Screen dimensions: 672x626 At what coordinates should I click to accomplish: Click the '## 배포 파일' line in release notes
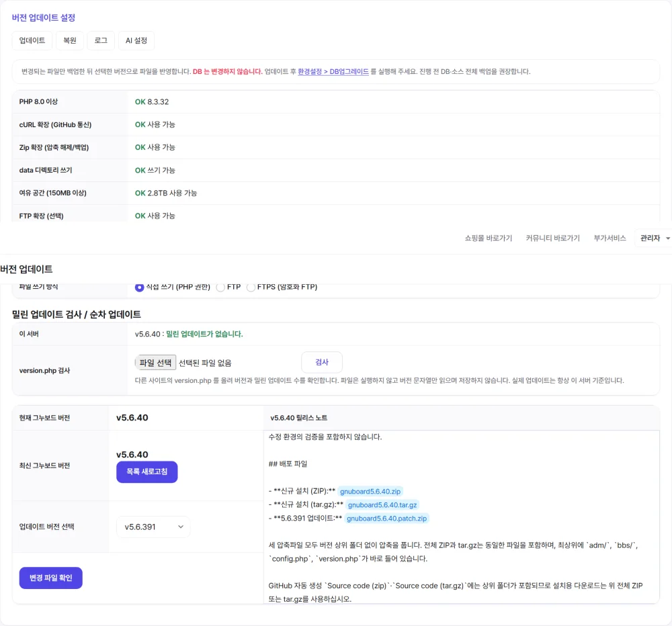pyautogui.click(x=288, y=464)
